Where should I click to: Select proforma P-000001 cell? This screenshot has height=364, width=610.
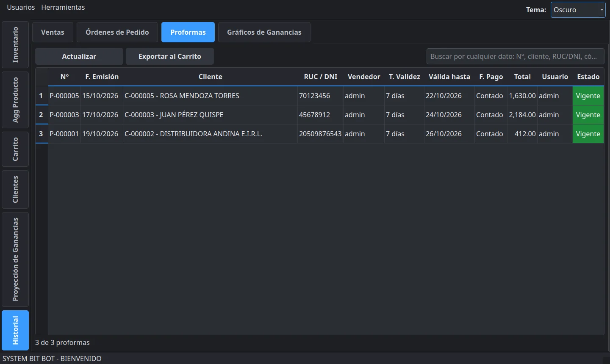point(64,134)
